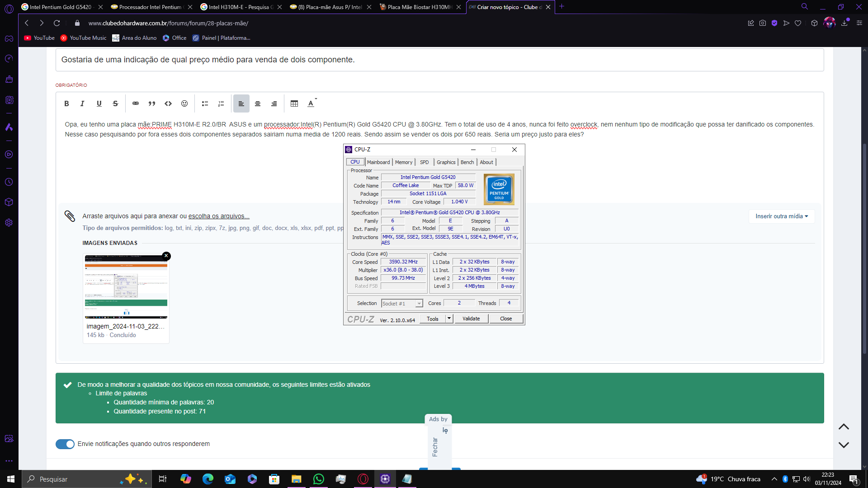The width and height of the screenshot is (868, 488).
Task: Click the Windows Start button
Action: tap(11, 479)
